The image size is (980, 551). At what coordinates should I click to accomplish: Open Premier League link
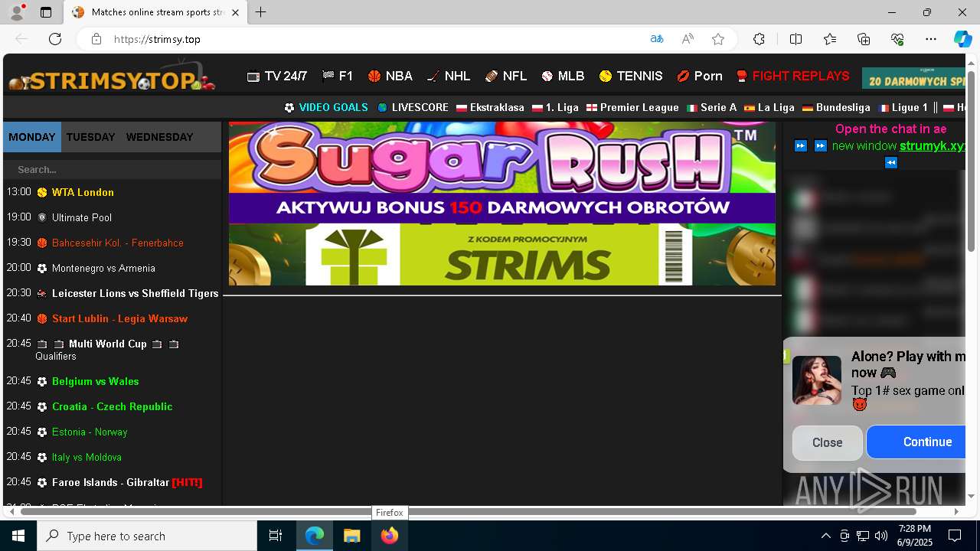(x=632, y=107)
